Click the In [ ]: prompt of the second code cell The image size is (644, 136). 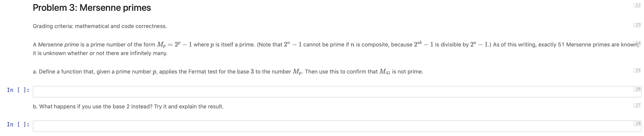coord(18,124)
